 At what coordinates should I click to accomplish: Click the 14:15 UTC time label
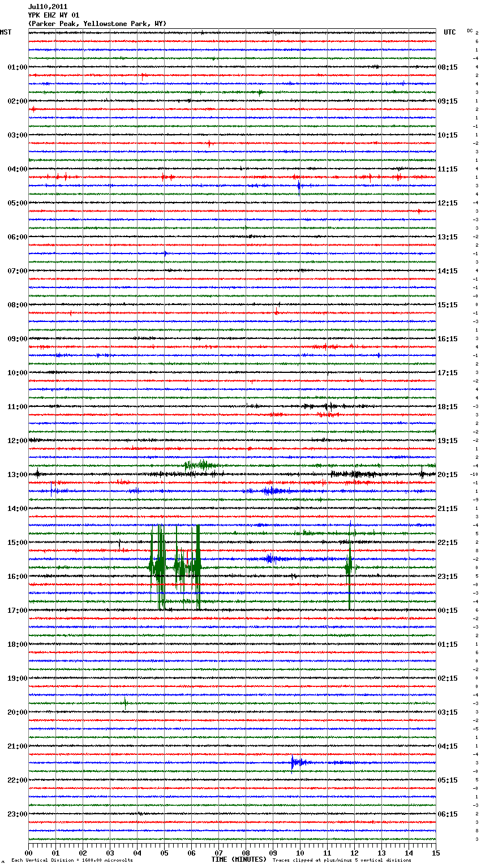coord(448,271)
